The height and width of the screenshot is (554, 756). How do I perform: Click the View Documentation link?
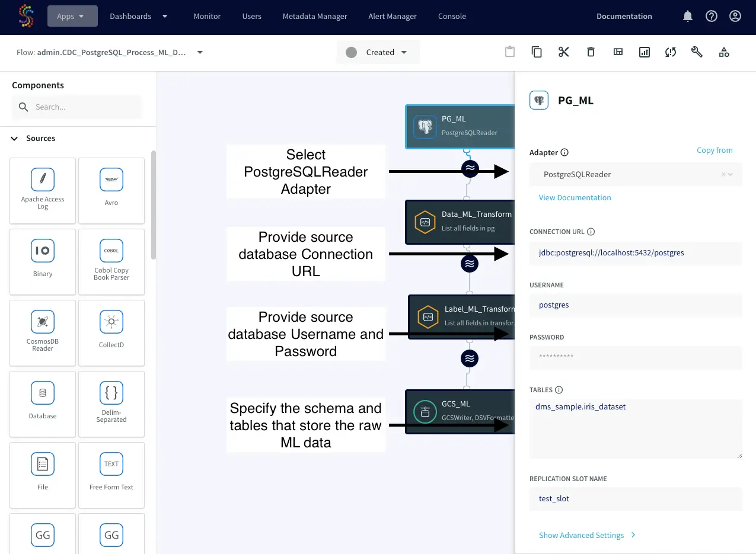[575, 197]
